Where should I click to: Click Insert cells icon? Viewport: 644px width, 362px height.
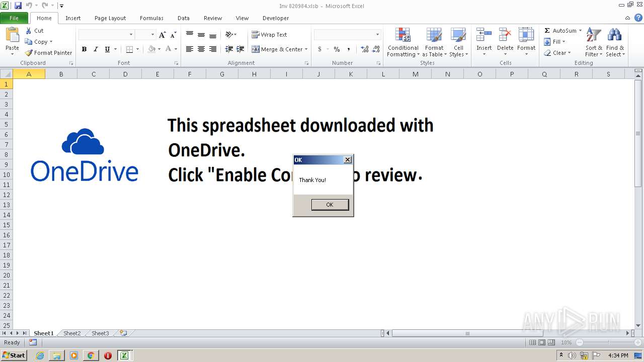(x=484, y=35)
